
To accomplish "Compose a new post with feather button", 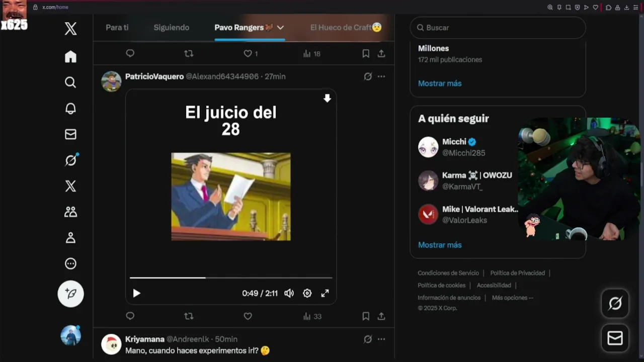I will [x=70, y=294].
